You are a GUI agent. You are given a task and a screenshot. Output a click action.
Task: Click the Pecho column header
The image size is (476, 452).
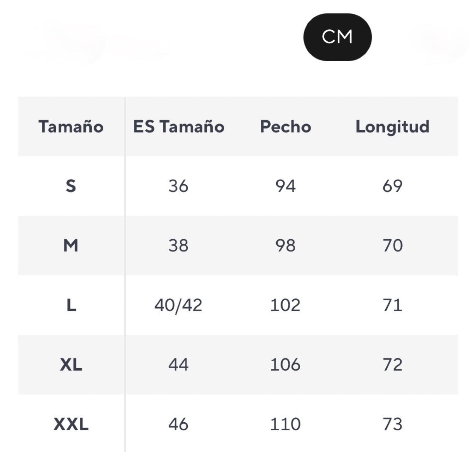click(x=285, y=126)
